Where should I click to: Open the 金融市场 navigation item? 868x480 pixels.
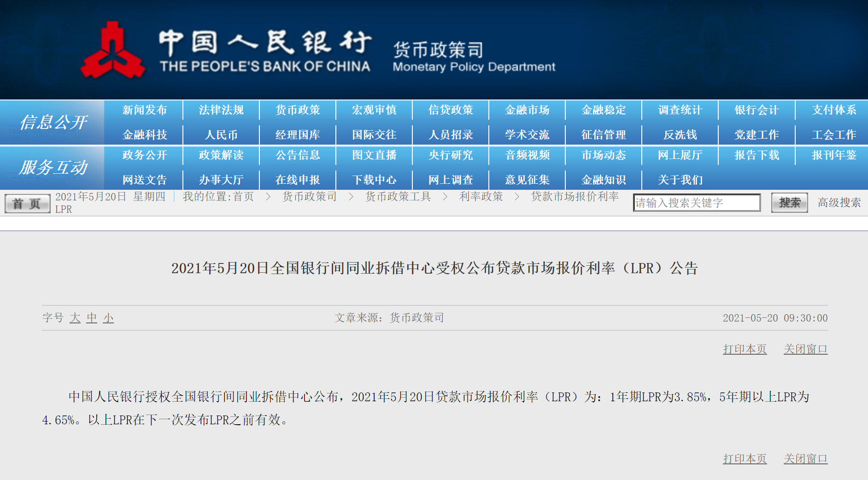click(x=527, y=110)
